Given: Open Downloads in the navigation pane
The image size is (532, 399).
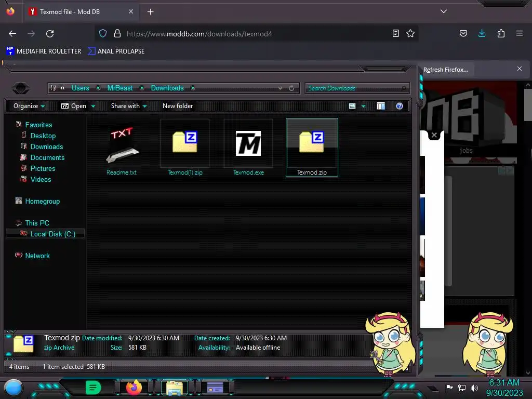Looking at the screenshot, I should pos(46,147).
